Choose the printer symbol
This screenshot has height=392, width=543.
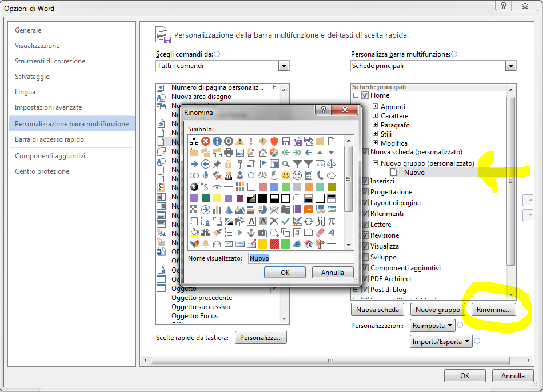(x=229, y=153)
